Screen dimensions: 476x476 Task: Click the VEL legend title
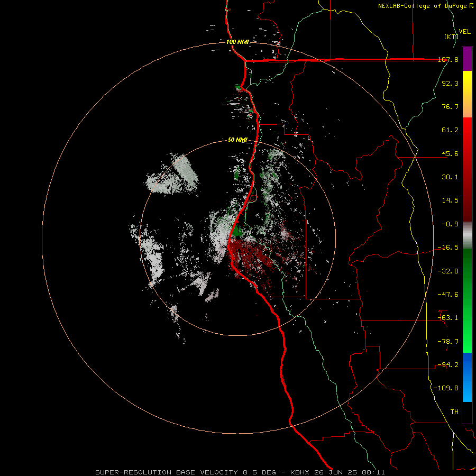pyautogui.click(x=464, y=32)
